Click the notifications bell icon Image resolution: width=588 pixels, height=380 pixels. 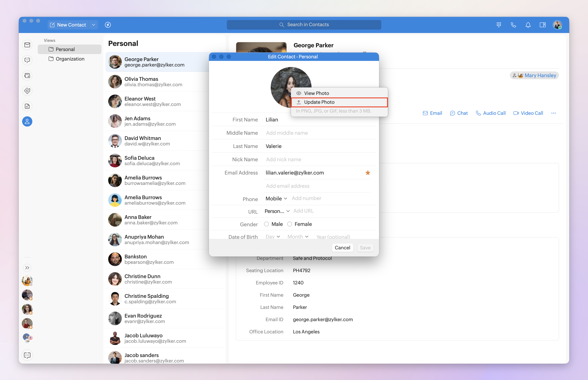point(528,25)
